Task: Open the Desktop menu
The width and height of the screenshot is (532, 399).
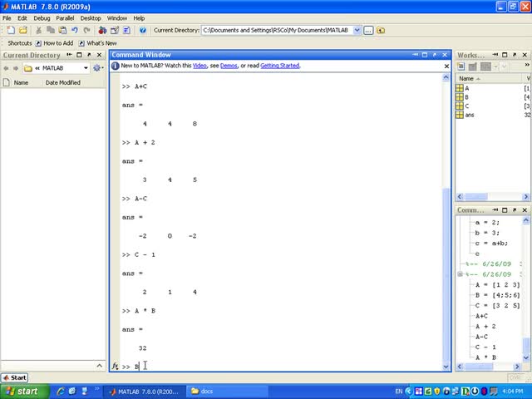Action: 91,18
